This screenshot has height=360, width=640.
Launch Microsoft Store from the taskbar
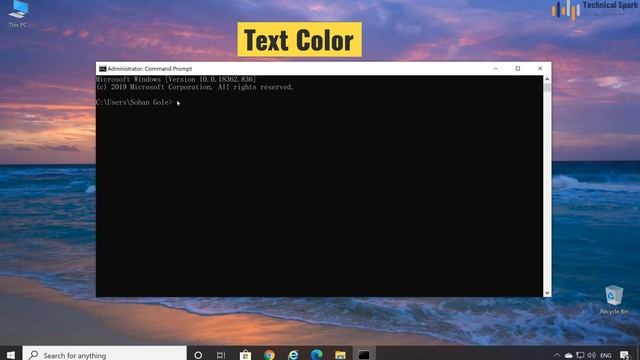[245, 355]
